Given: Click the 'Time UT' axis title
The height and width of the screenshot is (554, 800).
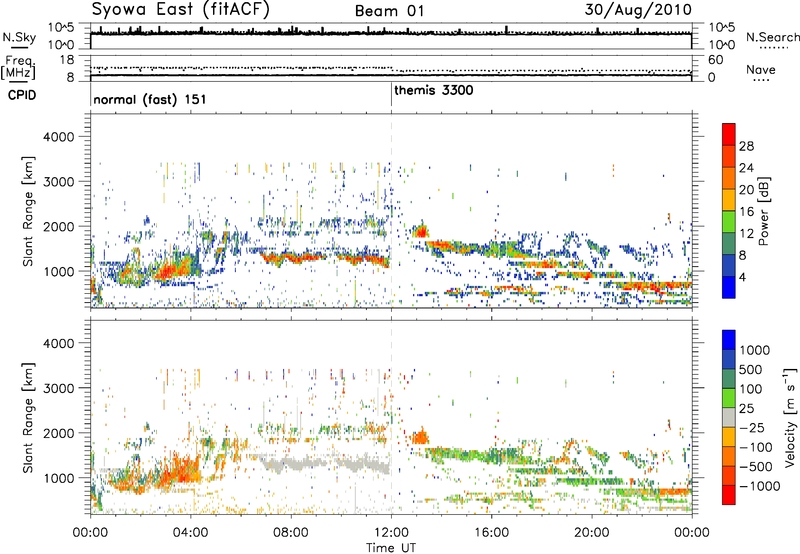Looking at the screenshot, I should point(391,547).
